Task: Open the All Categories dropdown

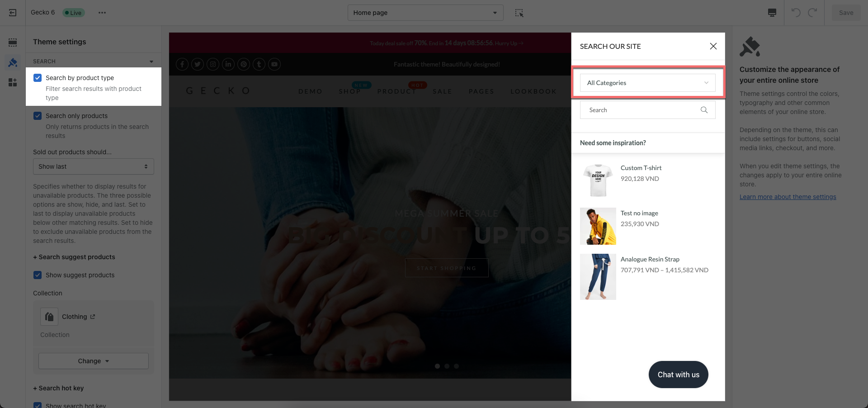Action: click(648, 83)
